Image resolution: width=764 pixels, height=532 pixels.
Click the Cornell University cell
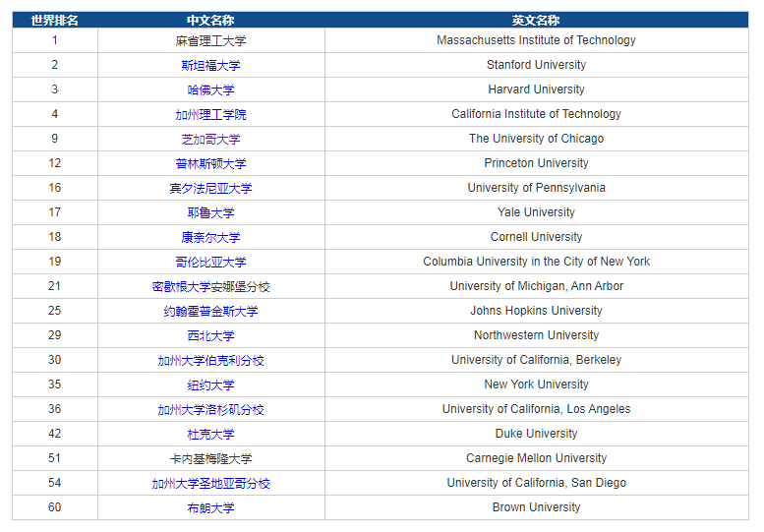coord(536,237)
